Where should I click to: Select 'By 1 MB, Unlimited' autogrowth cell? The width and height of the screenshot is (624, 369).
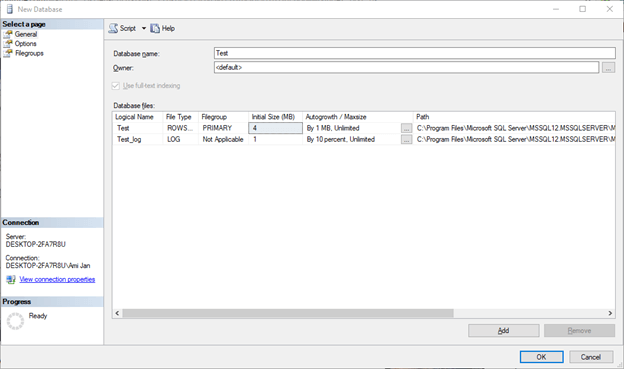coord(352,128)
